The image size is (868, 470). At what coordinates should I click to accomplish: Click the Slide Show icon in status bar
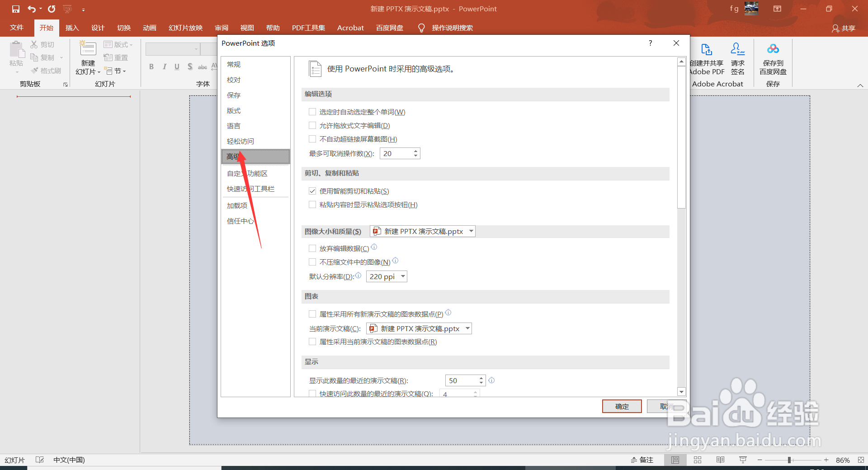(x=743, y=460)
